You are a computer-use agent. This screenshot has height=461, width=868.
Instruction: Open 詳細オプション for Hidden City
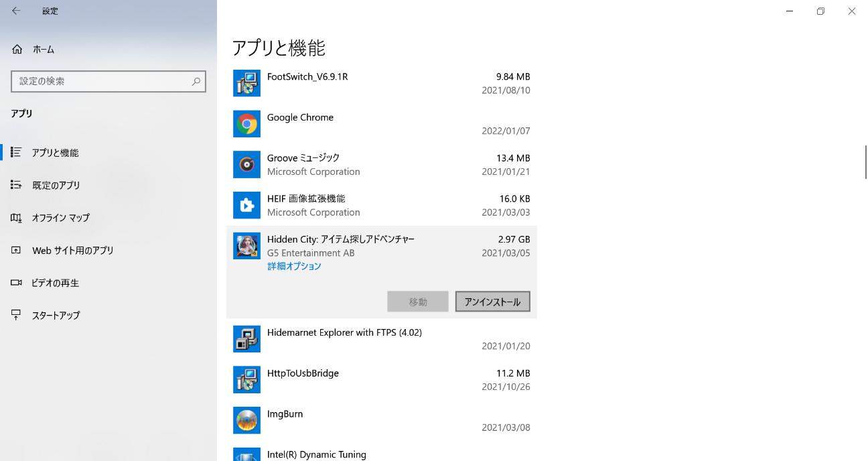click(294, 266)
